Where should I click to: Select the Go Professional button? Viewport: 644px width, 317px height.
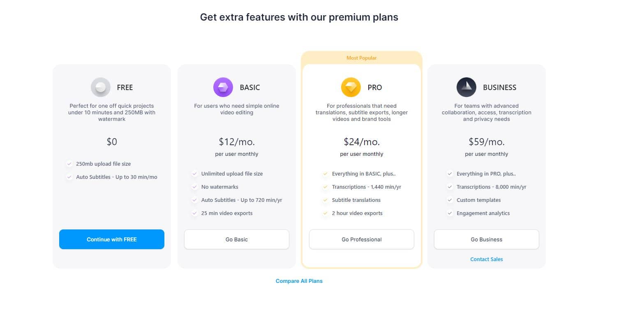[362, 239]
